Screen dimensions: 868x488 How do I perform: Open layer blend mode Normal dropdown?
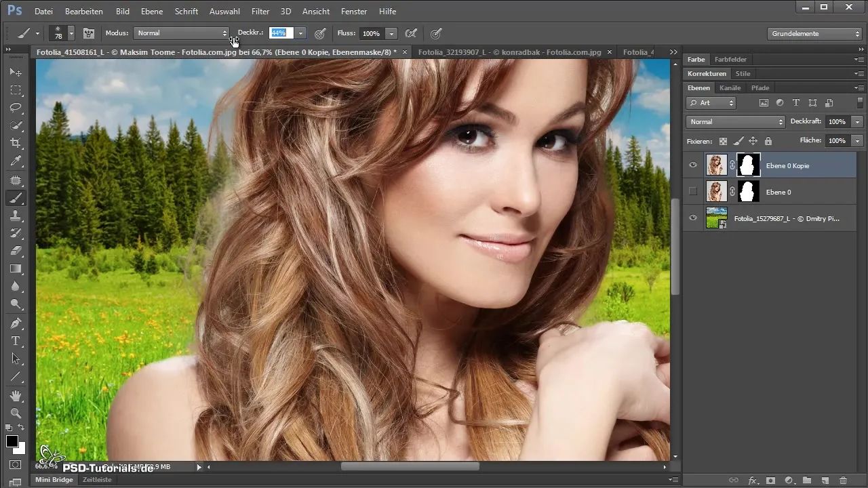(x=735, y=122)
